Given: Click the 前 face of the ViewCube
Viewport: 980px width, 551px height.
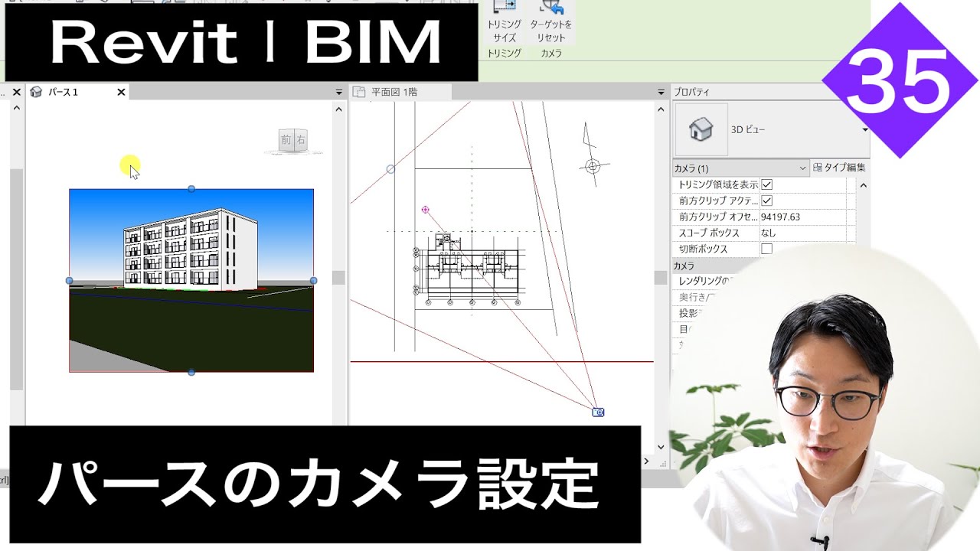Looking at the screenshot, I should click(x=286, y=140).
